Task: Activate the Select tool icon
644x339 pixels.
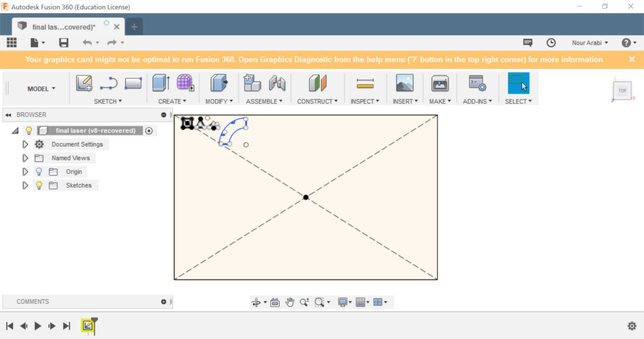Action: tap(518, 83)
